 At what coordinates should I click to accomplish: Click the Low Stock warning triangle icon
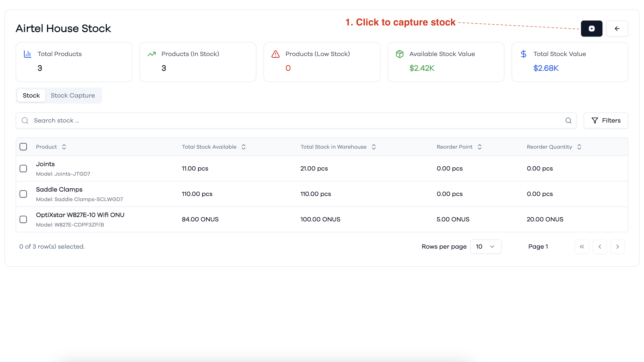pos(276,54)
